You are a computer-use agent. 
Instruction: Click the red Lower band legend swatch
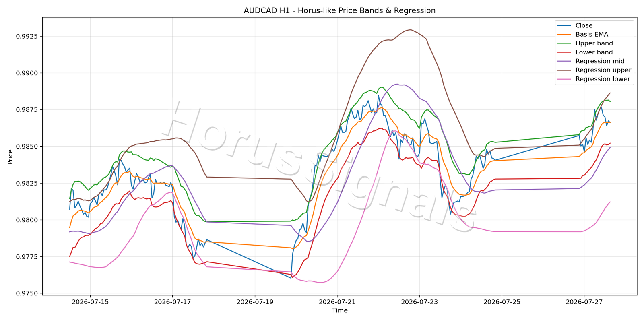tap(564, 52)
